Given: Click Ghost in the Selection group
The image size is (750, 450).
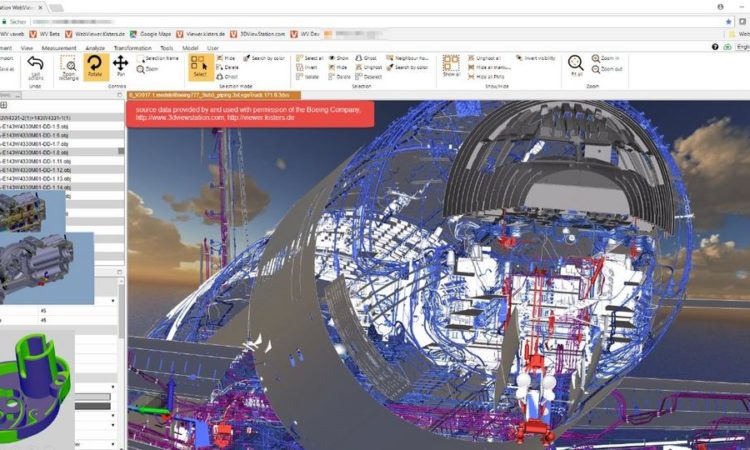Looking at the screenshot, I should tap(366, 58).
